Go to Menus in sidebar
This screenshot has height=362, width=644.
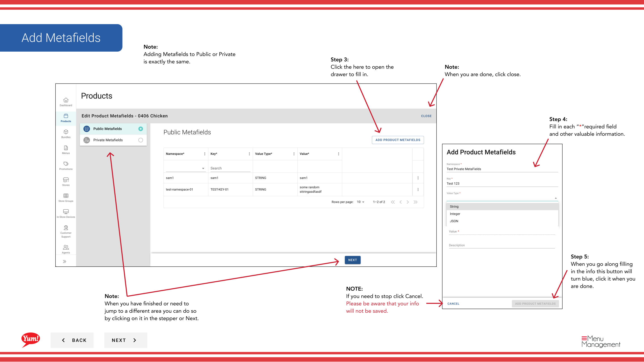click(66, 150)
